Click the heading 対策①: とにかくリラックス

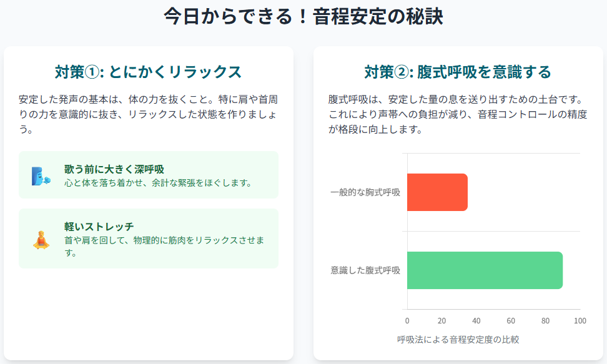coord(148,72)
